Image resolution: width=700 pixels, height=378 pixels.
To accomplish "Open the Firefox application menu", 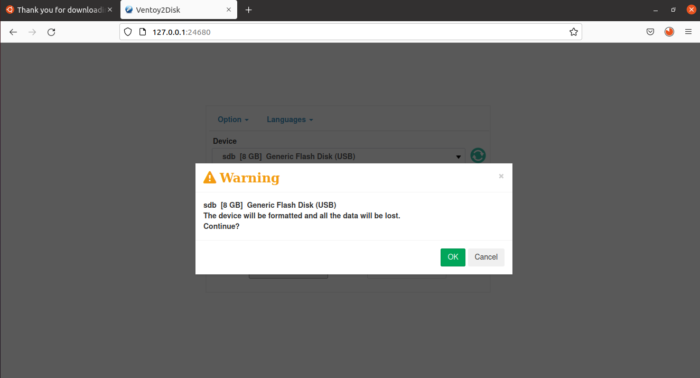I will (x=688, y=32).
